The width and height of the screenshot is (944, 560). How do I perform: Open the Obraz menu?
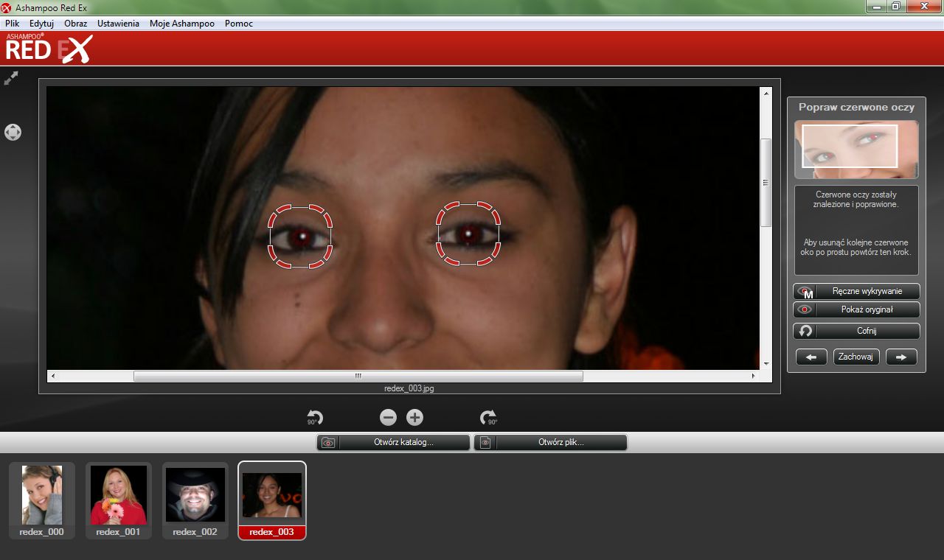[76, 24]
